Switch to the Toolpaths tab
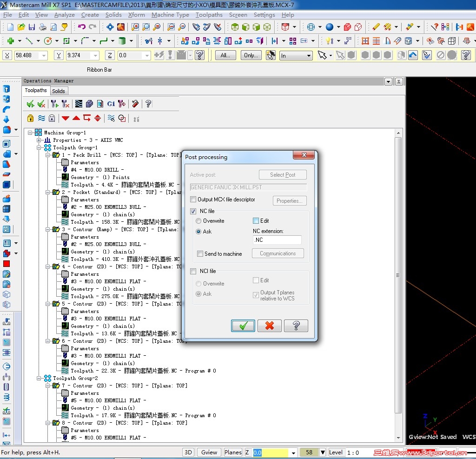Image resolution: width=476 pixels, height=459 pixels. (36, 90)
